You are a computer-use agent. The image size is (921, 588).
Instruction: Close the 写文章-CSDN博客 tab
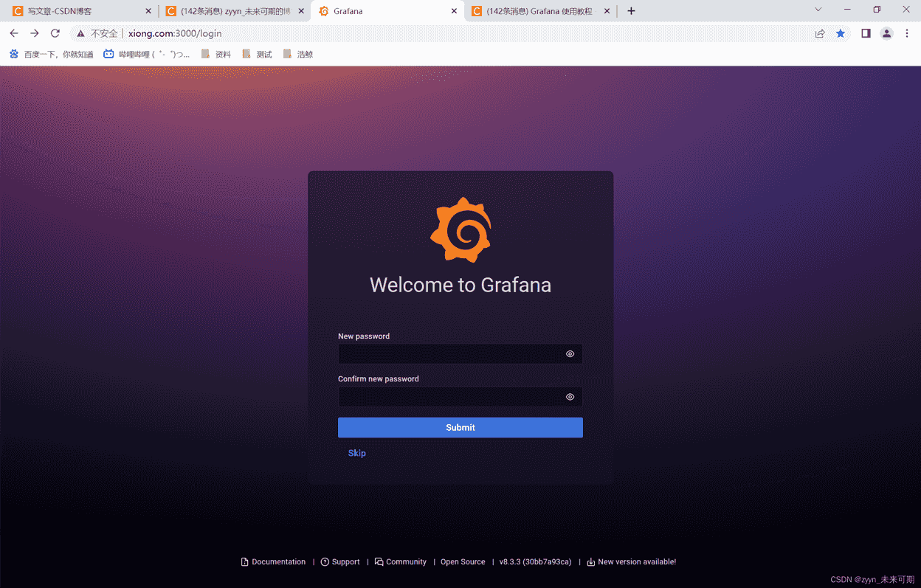(148, 11)
